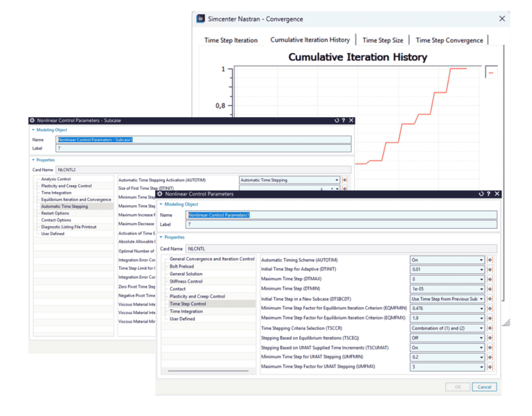The image size is (532, 416).
Task: Click horizontal scrollbar under category list
Action: click(x=208, y=371)
